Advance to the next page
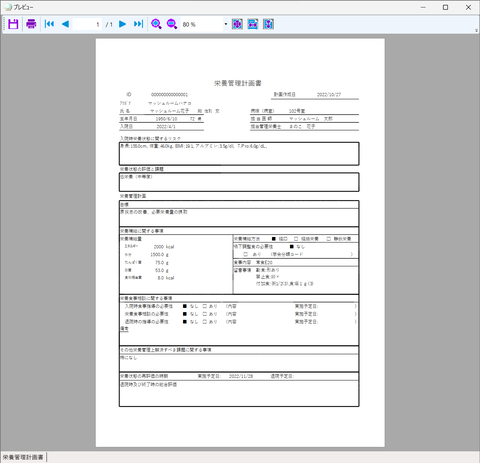 [122, 24]
